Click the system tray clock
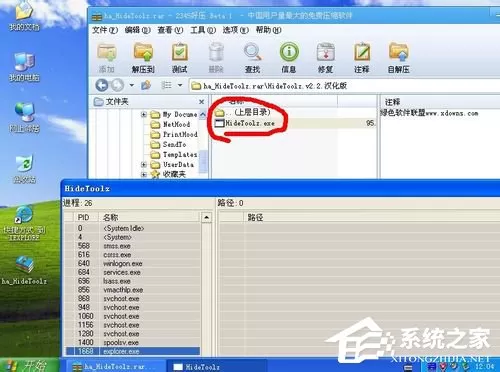 (485, 367)
